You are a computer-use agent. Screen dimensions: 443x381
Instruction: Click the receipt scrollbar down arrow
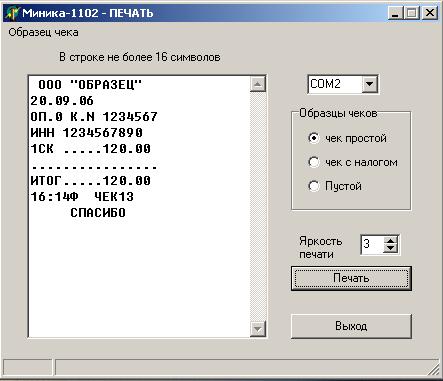(x=258, y=329)
